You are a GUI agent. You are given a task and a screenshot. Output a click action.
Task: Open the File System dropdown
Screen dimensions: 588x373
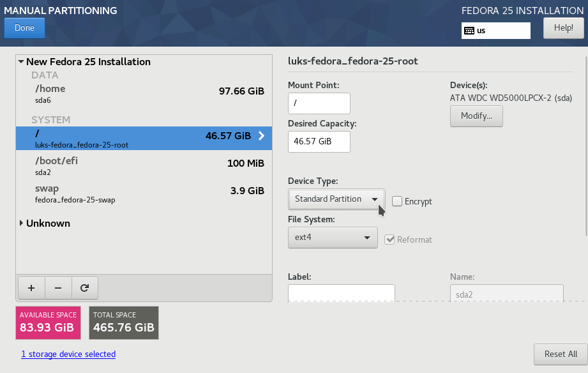[333, 238]
